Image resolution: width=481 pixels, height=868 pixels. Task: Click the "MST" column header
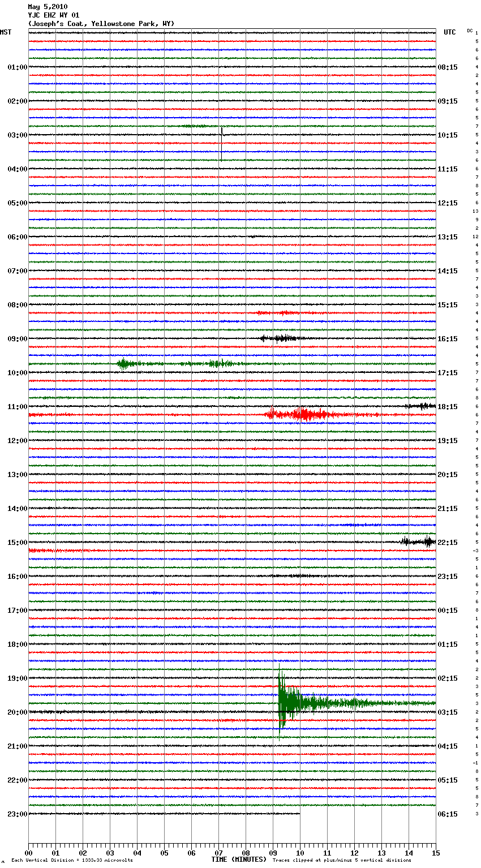pos(6,32)
